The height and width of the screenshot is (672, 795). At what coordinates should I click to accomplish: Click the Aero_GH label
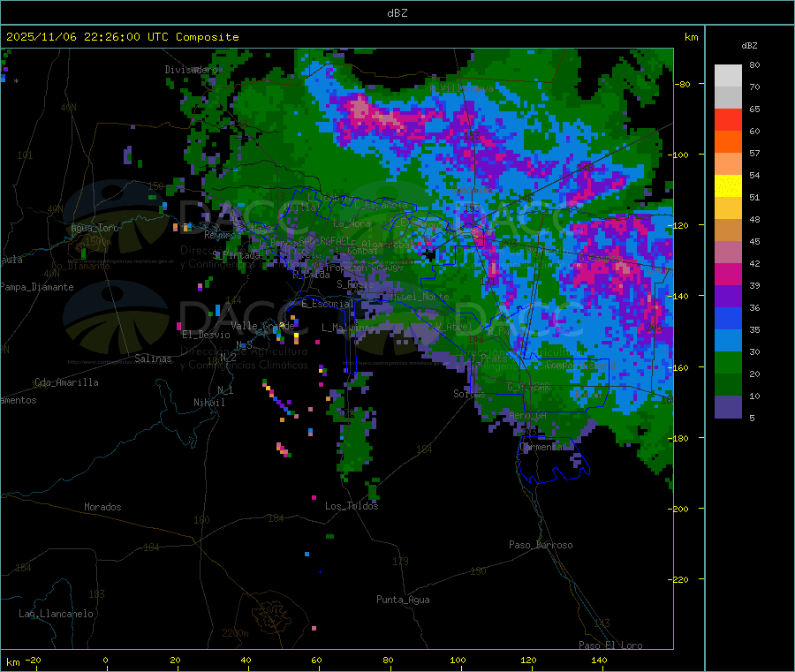(528, 415)
